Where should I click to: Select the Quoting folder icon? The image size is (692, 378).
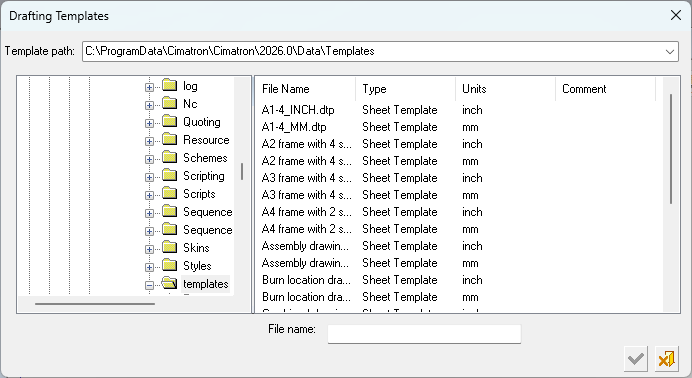(x=169, y=121)
